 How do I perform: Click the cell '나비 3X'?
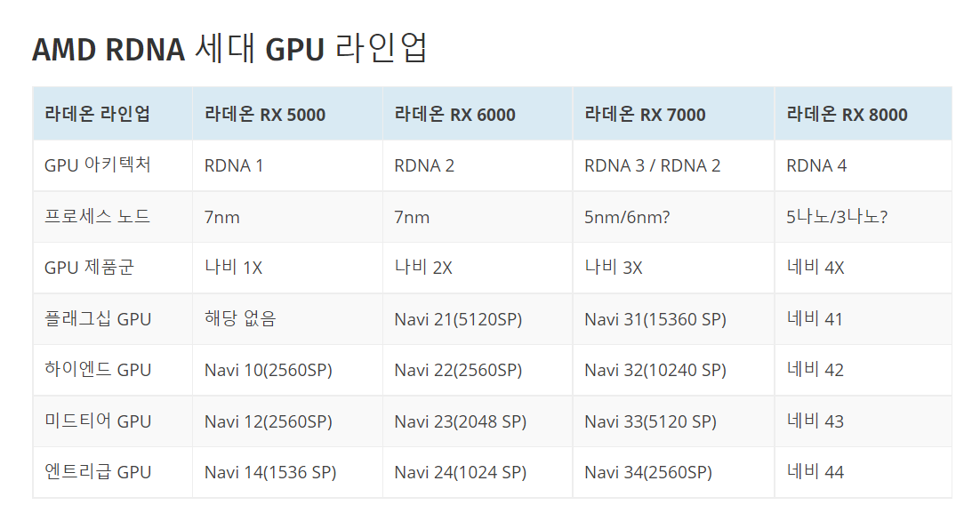point(674,269)
